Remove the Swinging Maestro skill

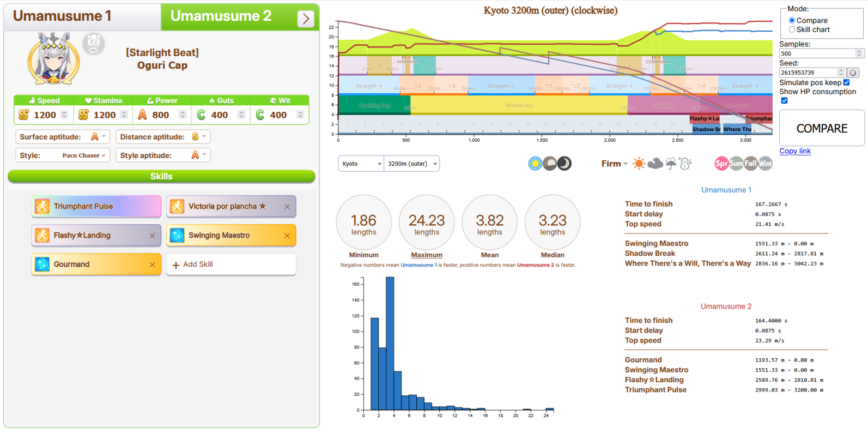click(287, 236)
